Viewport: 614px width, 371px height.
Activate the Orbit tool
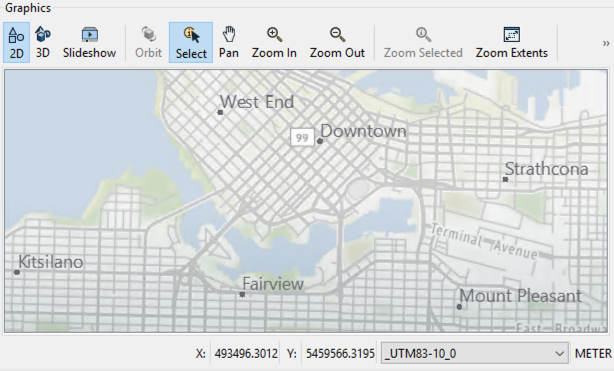[148, 42]
